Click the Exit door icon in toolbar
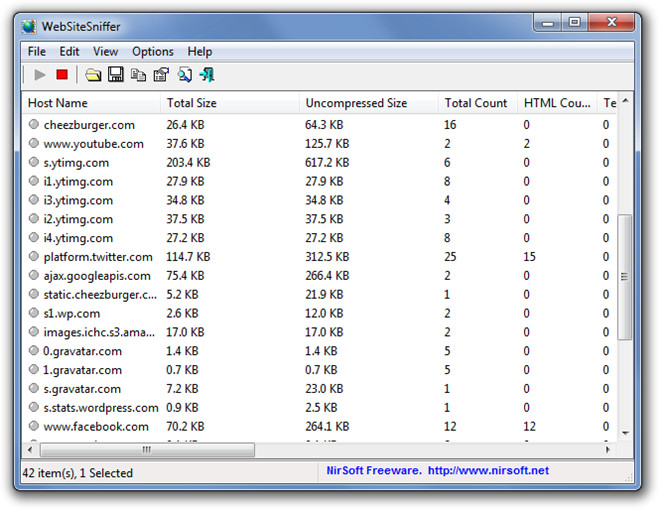Viewport: 660px width, 510px height. 207,74
